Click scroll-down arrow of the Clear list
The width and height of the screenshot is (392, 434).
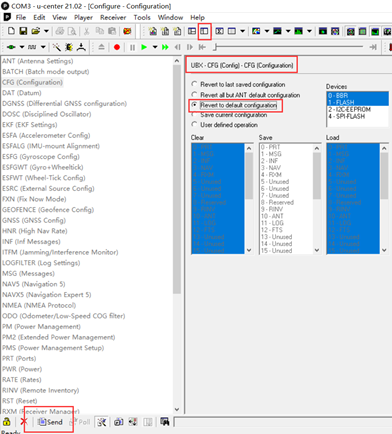click(x=249, y=250)
